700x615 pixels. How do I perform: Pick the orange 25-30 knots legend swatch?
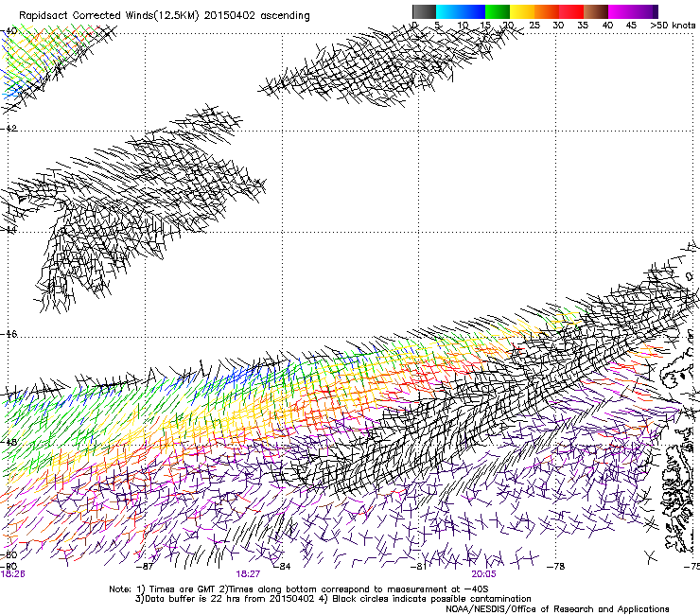[547, 11]
